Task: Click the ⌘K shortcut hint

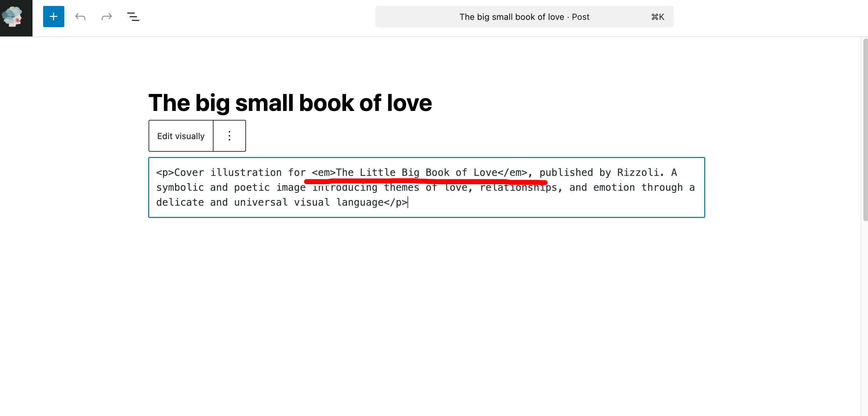Action: (x=657, y=17)
